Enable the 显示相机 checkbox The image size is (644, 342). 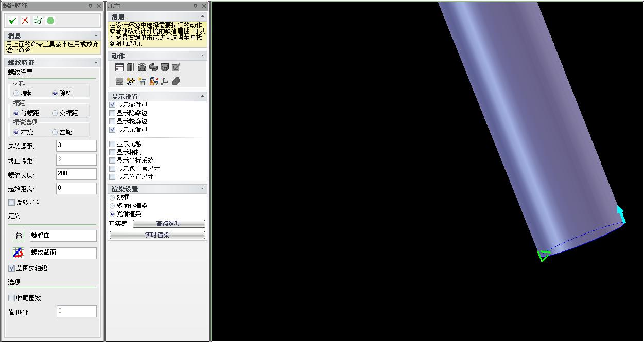113,152
